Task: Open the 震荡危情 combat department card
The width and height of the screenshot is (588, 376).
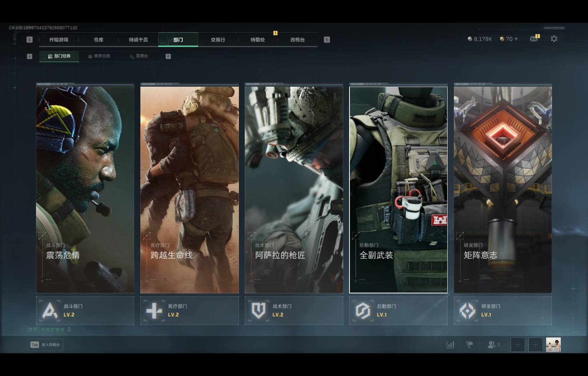Action: click(85, 189)
